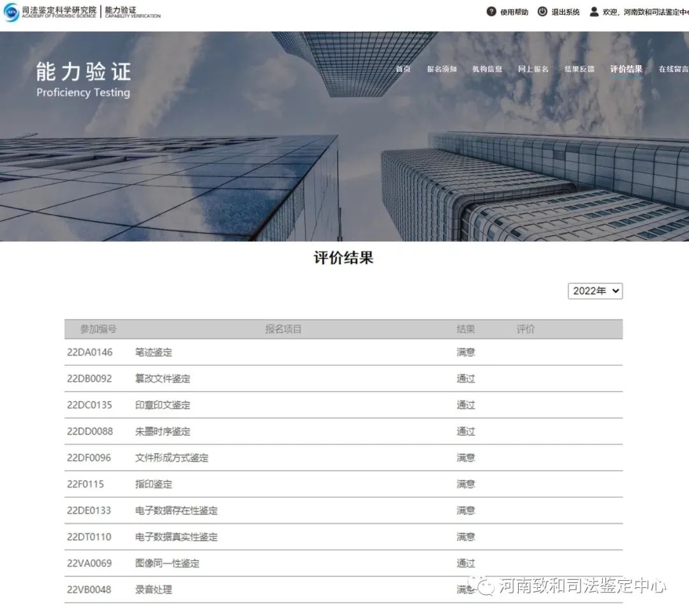689x616 pixels.
Task: Open the 2022年 year dropdown
Action: (x=595, y=291)
